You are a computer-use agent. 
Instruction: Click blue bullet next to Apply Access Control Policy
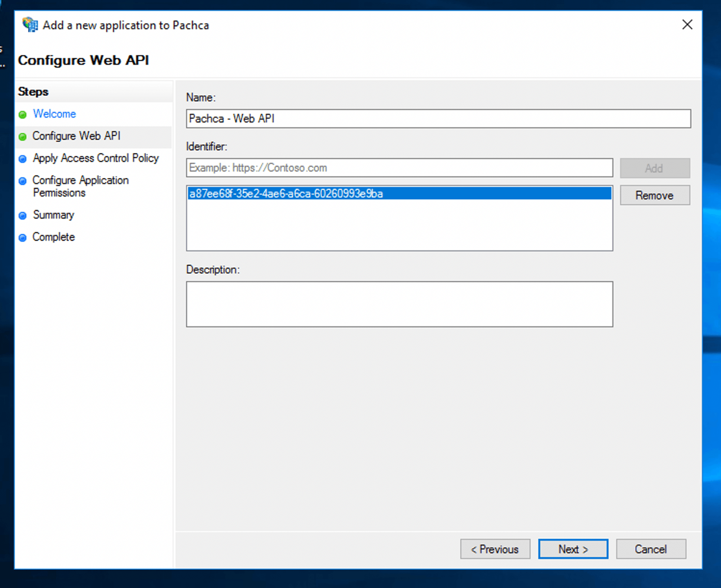coord(23,159)
